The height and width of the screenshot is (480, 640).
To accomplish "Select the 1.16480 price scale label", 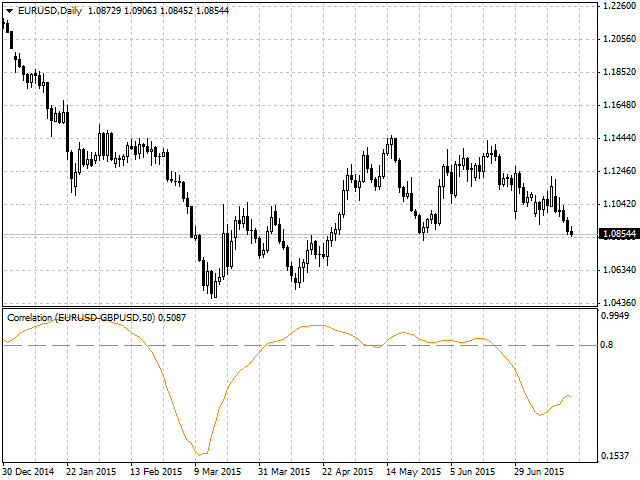I will (620, 105).
